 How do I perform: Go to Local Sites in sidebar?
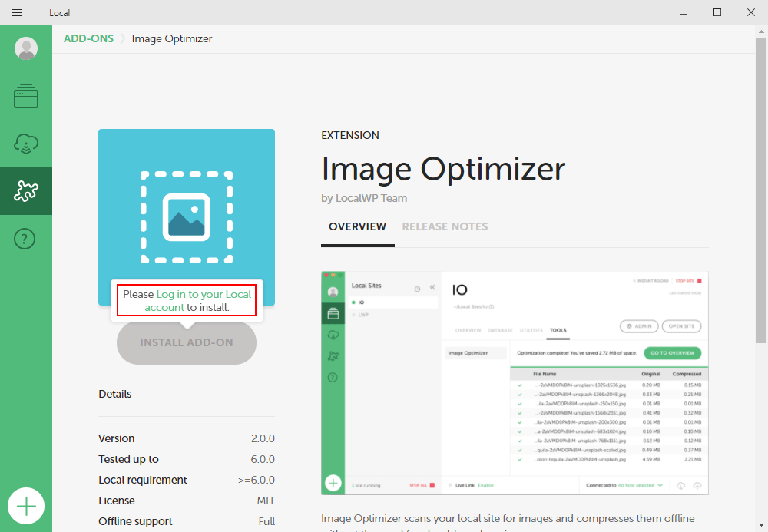(x=26, y=96)
